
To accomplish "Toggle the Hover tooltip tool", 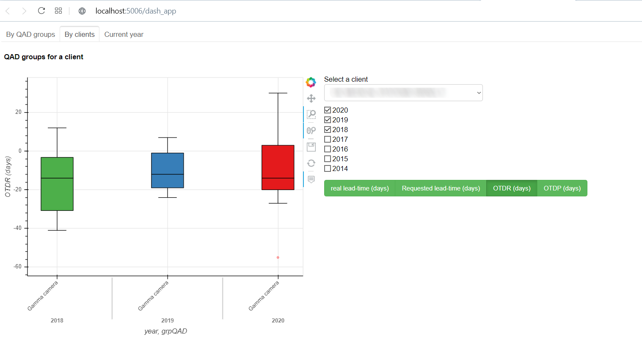I will click(311, 179).
